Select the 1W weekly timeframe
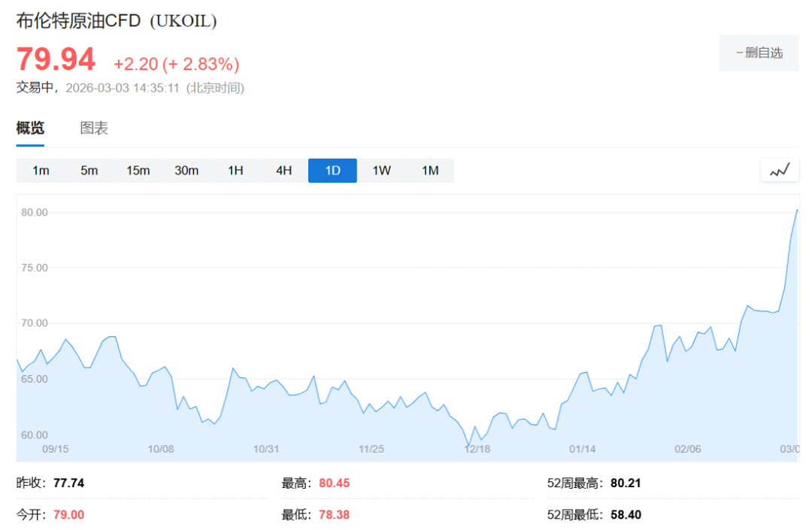This screenshot has height=530, width=812. click(x=381, y=171)
